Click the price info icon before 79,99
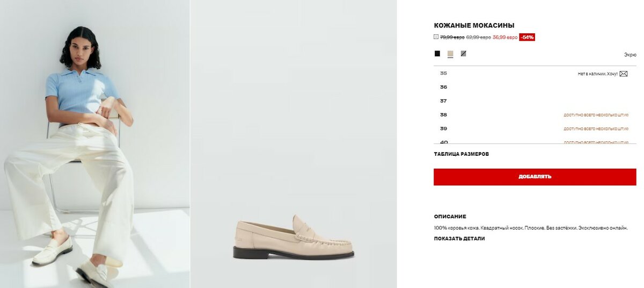Viewport: 644px width, 288px height. (436, 37)
